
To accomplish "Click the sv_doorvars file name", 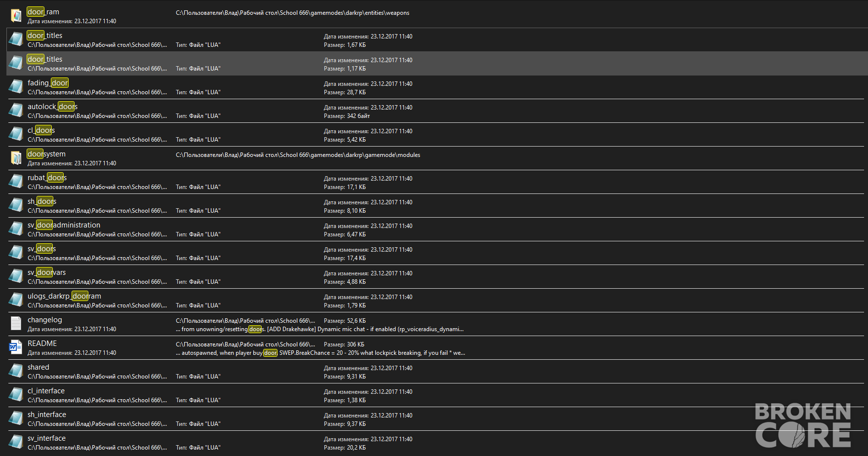I will pos(46,272).
